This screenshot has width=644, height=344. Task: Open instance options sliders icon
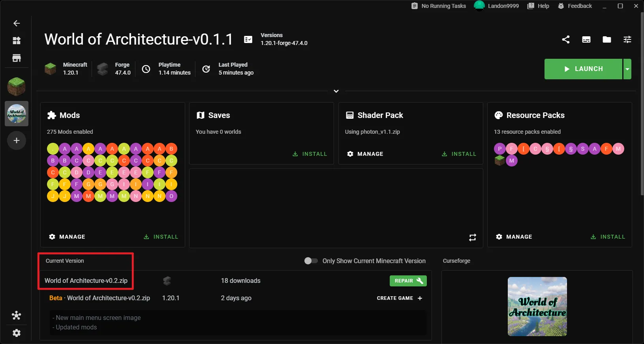627,39
